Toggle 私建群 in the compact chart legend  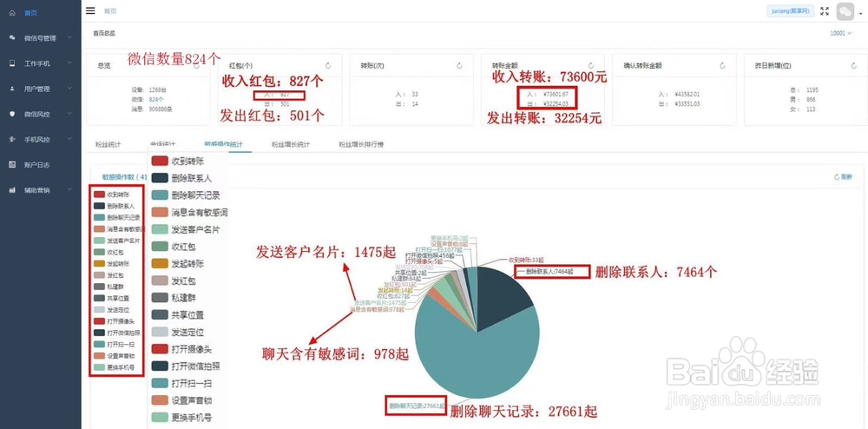[108, 287]
